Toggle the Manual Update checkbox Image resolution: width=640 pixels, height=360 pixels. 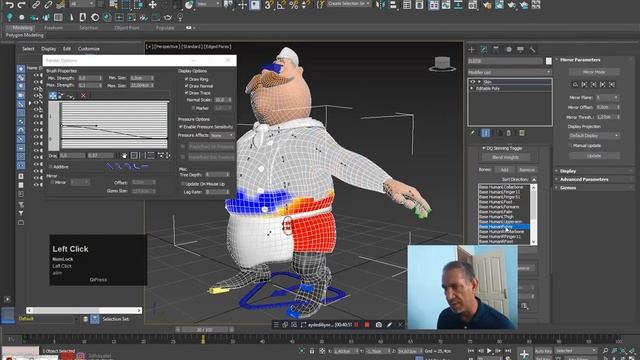[571, 146]
